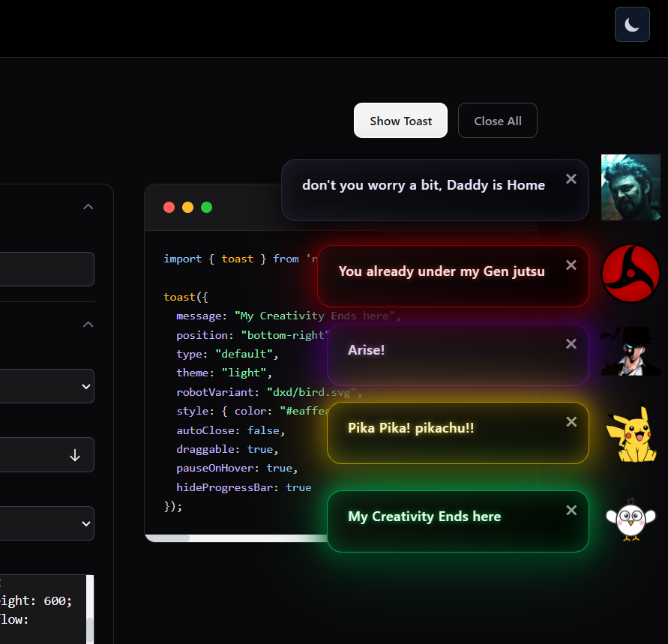Click the "hideProgressBar: true" code line
The image size is (668, 644).
click(244, 487)
